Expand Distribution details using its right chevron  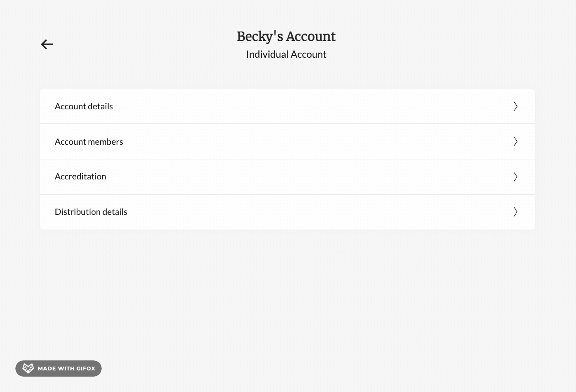(515, 212)
